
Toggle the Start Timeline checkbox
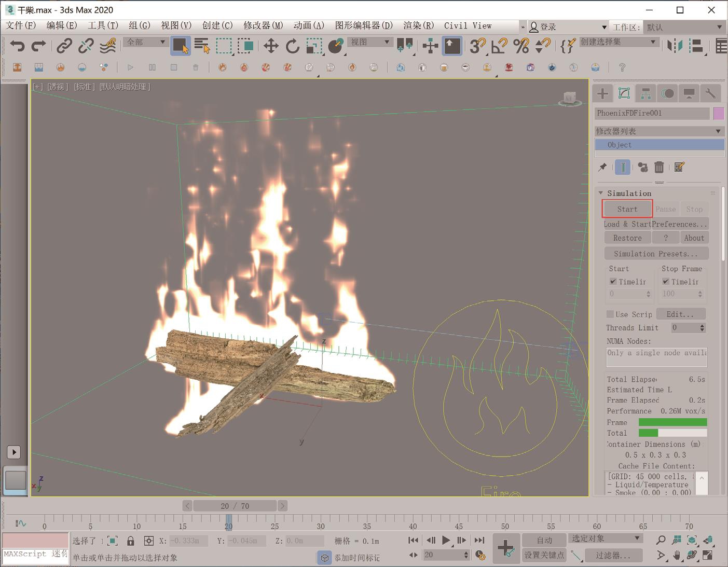[x=613, y=282]
